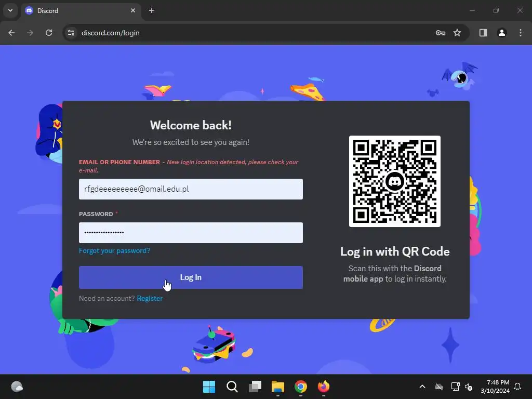
Task: Click the Log in with QR Code heading
Action: [395, 251]
